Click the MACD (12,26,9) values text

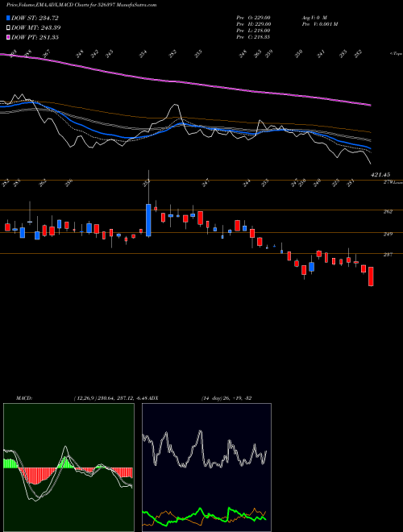pos(110,398)
